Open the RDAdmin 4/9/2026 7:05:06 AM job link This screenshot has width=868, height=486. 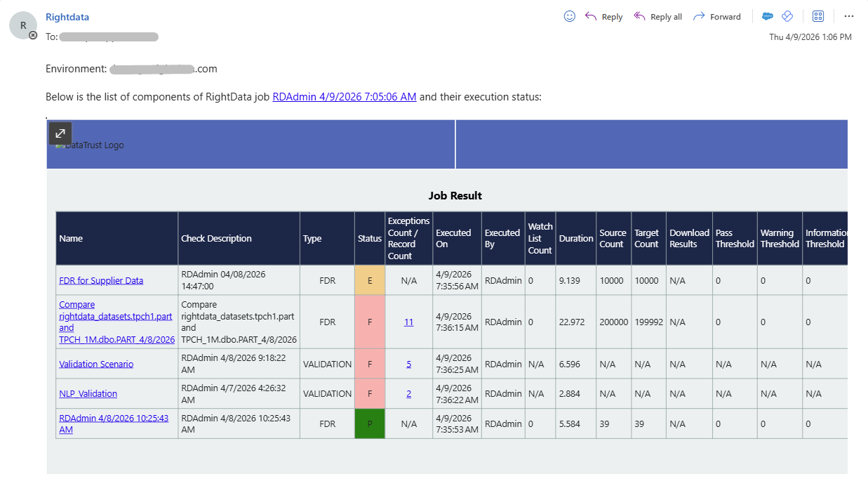click(x=345, y=97)
